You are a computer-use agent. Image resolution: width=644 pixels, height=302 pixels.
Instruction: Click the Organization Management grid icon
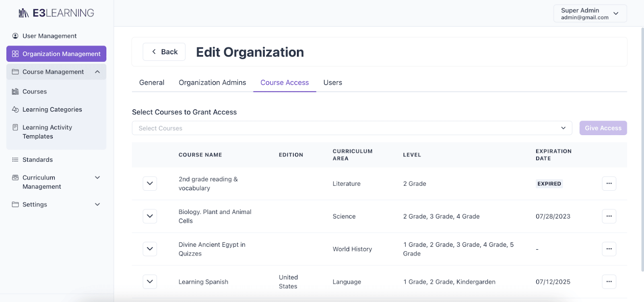tap(15, 54)
